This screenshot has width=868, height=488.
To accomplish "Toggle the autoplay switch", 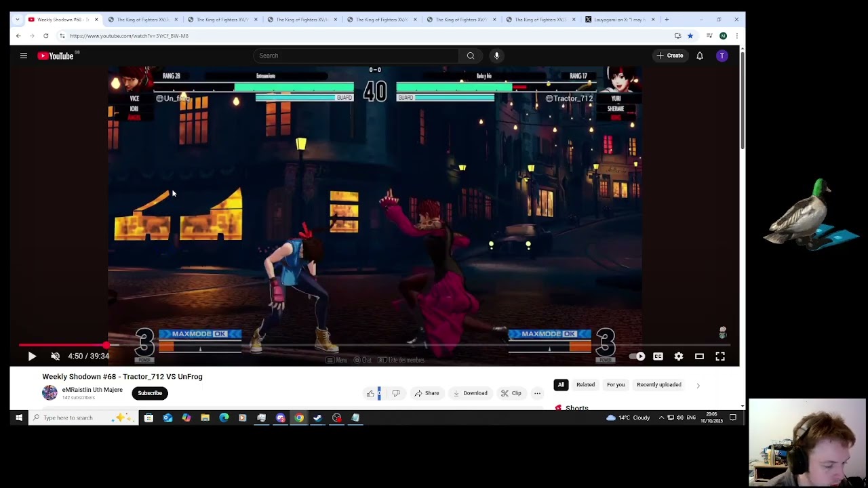I will 637,356.
